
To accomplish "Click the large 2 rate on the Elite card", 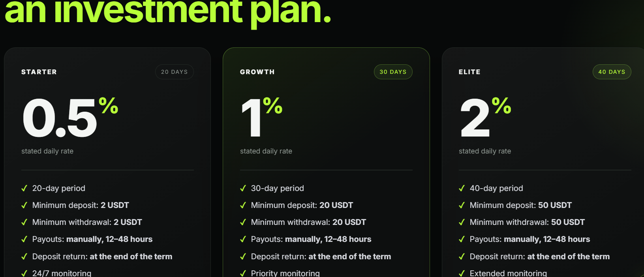I will [x=475, y=118].
